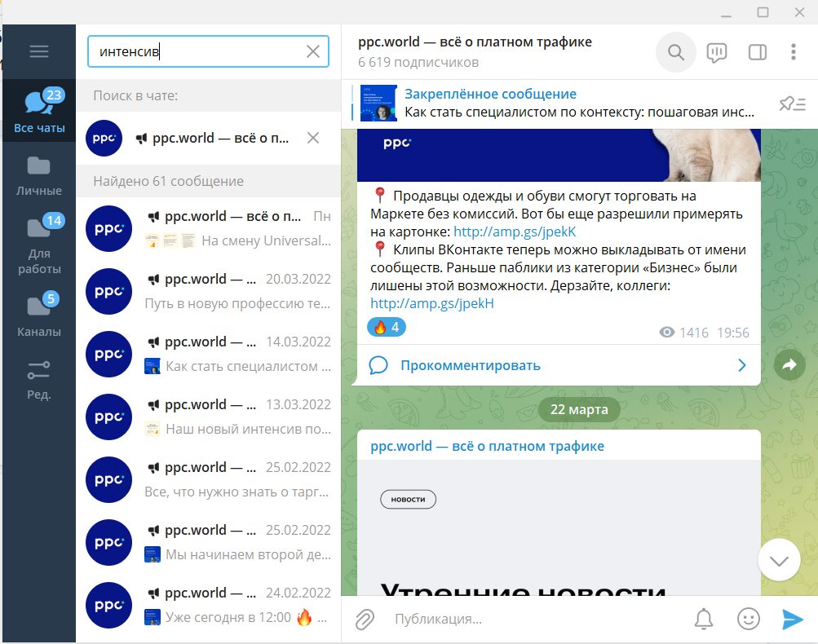Open the channel discussion comments icon

point(717,52)
